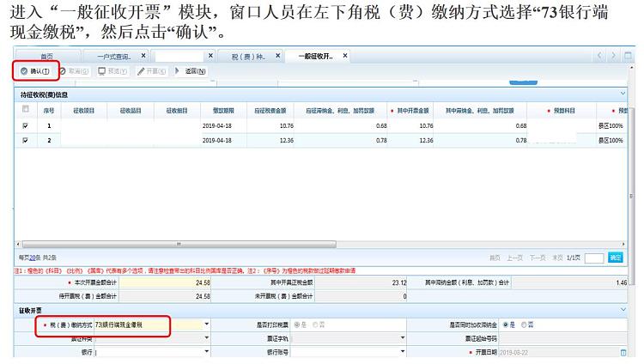Screen dimensions: 644x364
Task: Select 是 for 是否打印税票
Action: coord(297,325)
